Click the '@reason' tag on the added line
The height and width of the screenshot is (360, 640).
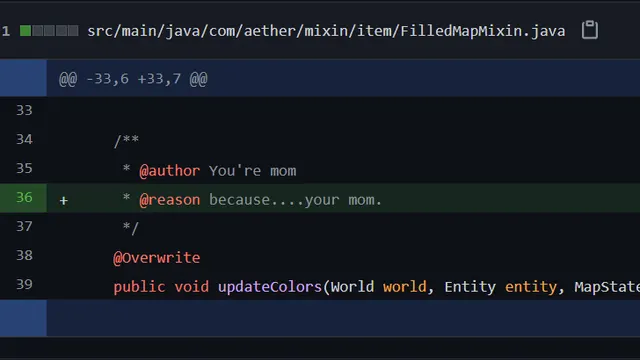pyautogui.click(x=169, y=200)
